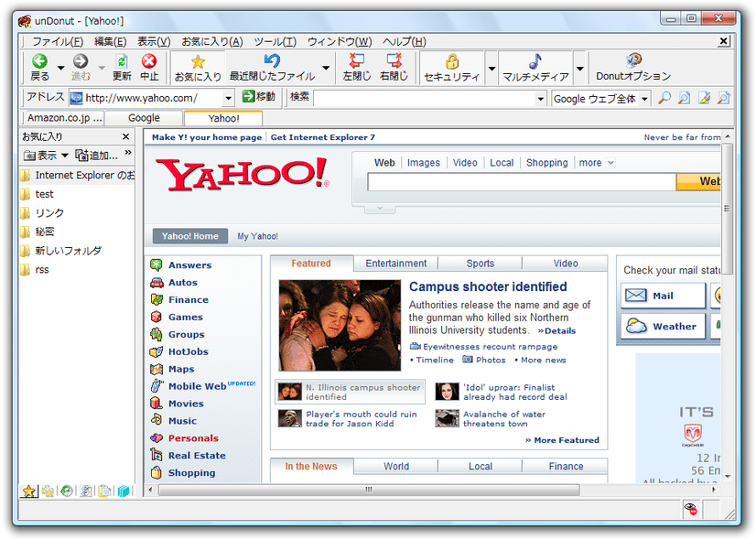Viewport: 756px width, 539px height.
Task: Click the 検索 toolbar search input box
Action: click(x=425, y=99)
